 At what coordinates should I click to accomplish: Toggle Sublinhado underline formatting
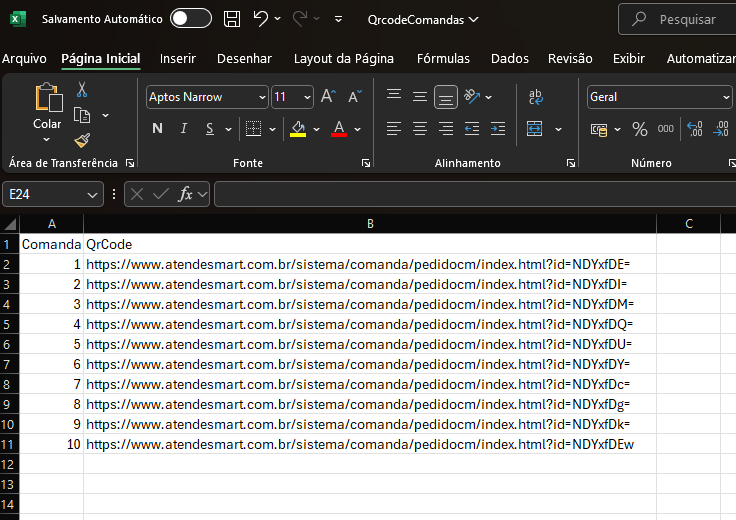point(210,129)
